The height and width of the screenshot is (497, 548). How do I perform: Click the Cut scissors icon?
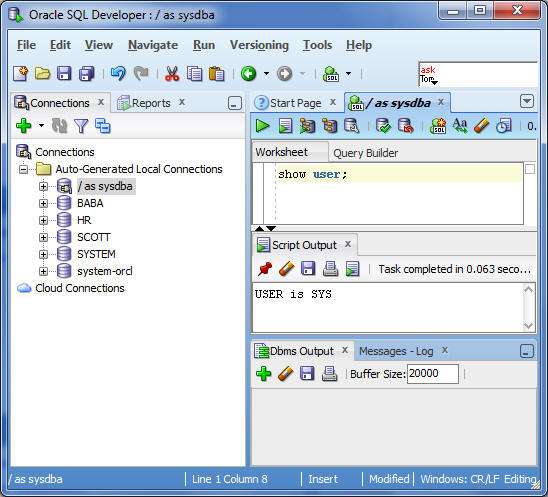pos(172,73)
